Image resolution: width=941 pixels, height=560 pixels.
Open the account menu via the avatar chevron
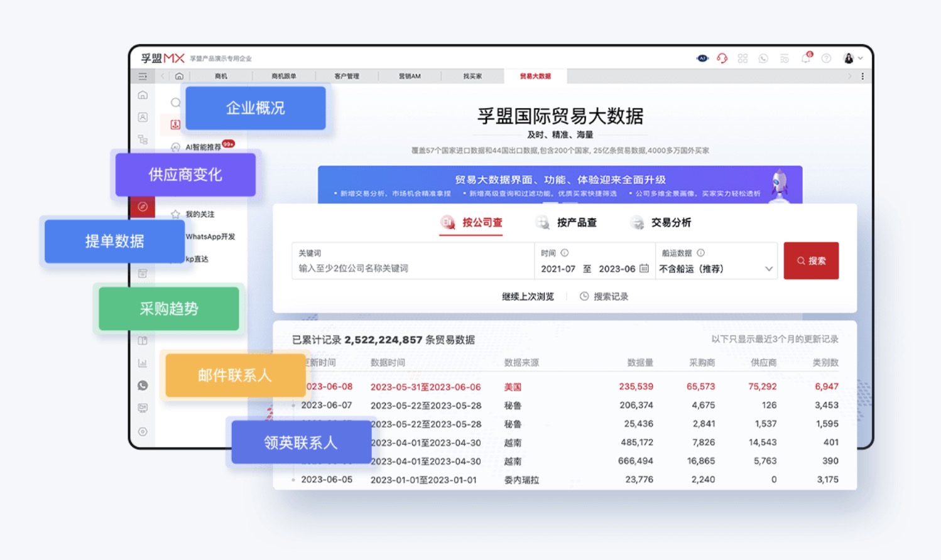click(x=861, y=58)
